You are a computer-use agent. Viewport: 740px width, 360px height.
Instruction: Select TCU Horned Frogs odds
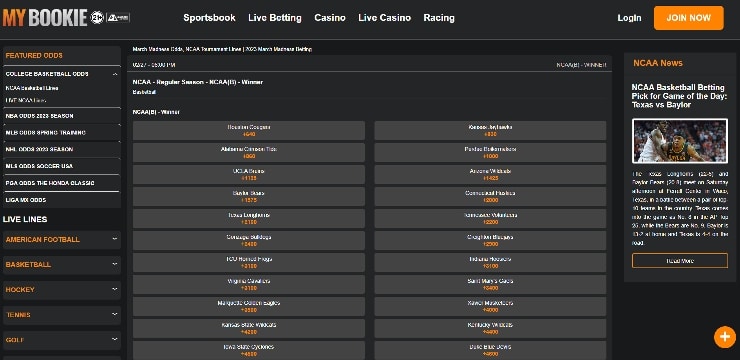coord(249,262)
